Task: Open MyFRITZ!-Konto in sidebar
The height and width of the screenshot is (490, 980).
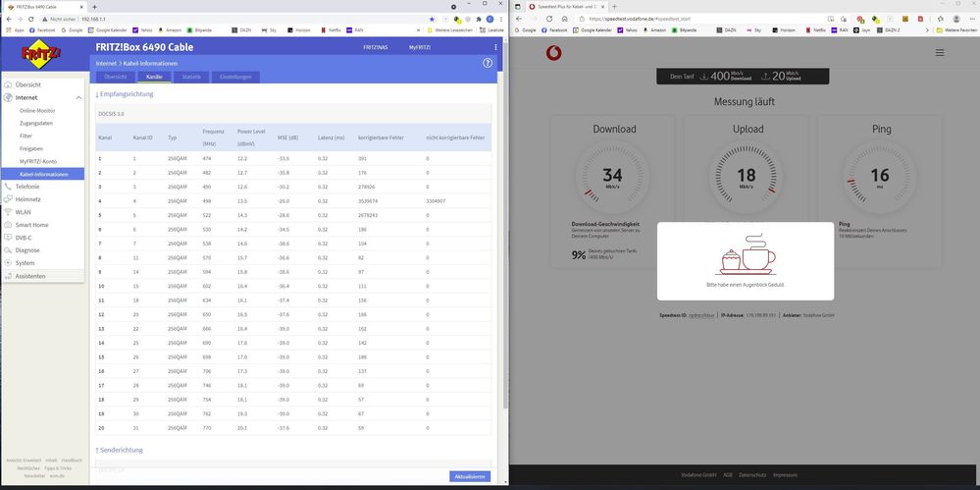Action: (38, 161)
